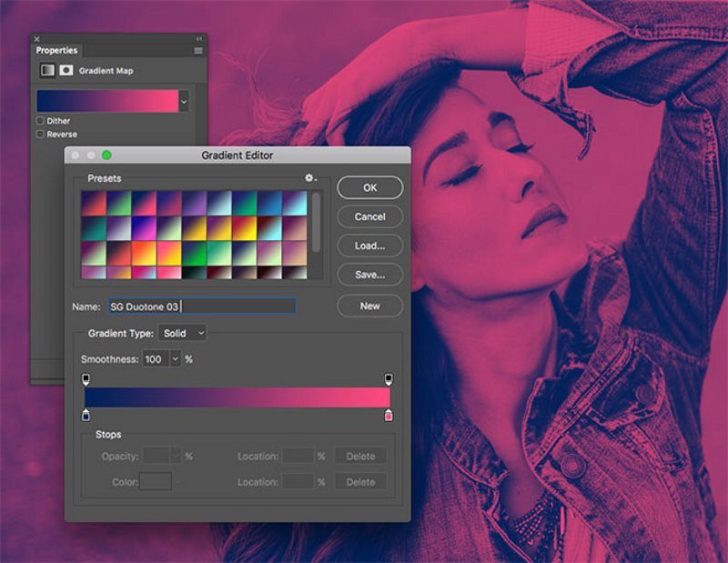Image resolution: width=728 pixels, height=563 pixels.
Task: Switch to the Properties tab
Action: [59, 50]
